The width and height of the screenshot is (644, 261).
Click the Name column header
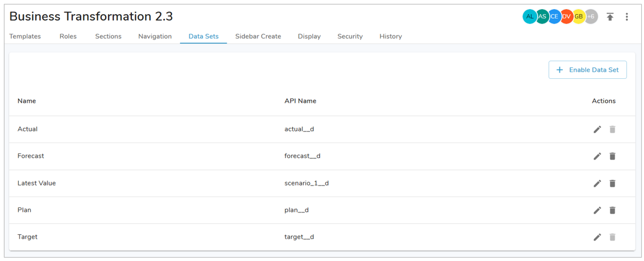pyautogui.click(x=27, y=101)
